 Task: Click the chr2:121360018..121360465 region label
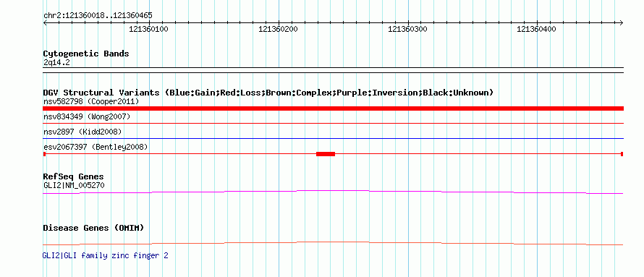tap(98, 16)
